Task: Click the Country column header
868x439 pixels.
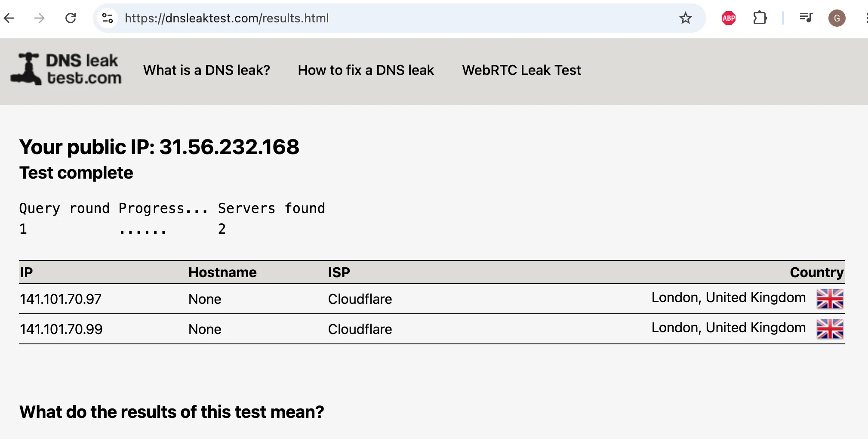Action: tap(817, 272)
